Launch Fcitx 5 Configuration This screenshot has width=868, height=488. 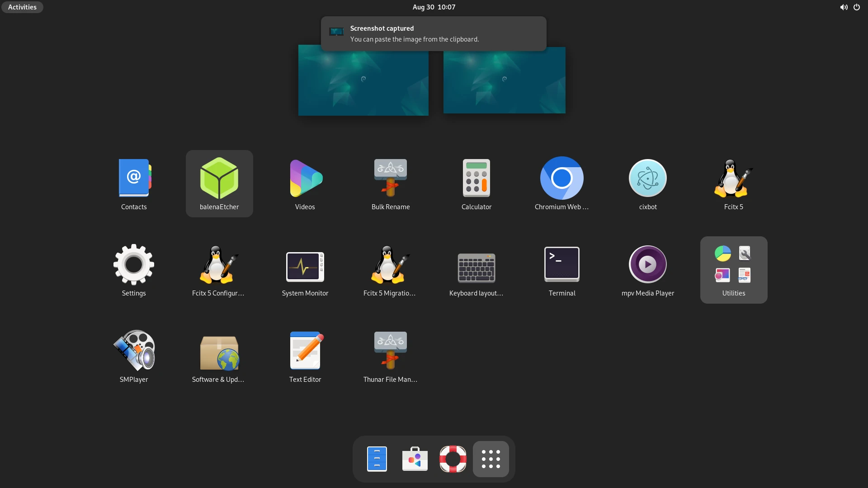(219, 270)
